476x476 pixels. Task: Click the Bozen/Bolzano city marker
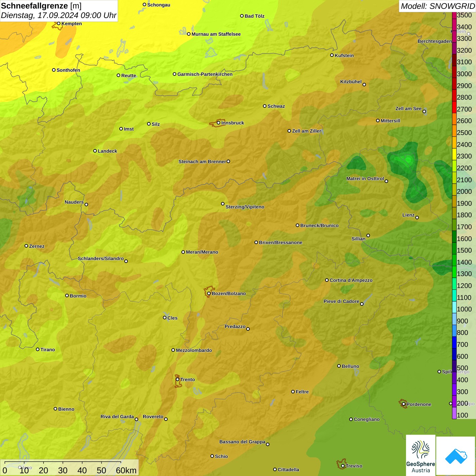coord(209,293)
